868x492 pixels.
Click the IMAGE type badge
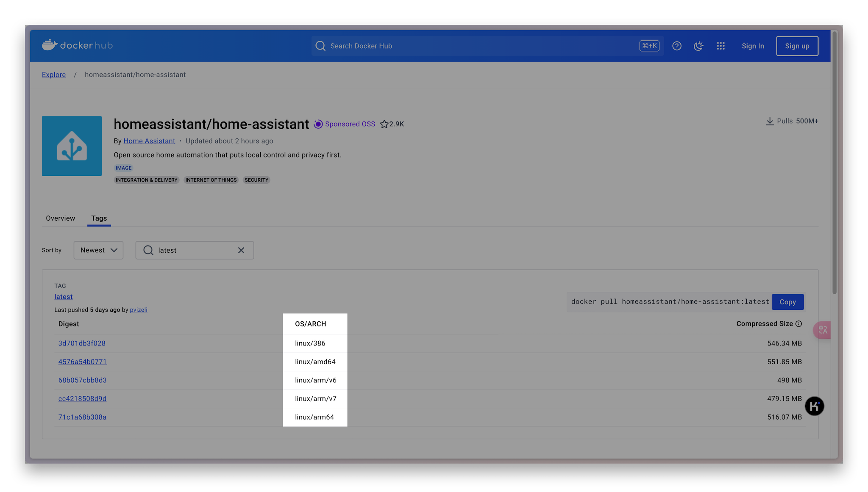[124, 168]
